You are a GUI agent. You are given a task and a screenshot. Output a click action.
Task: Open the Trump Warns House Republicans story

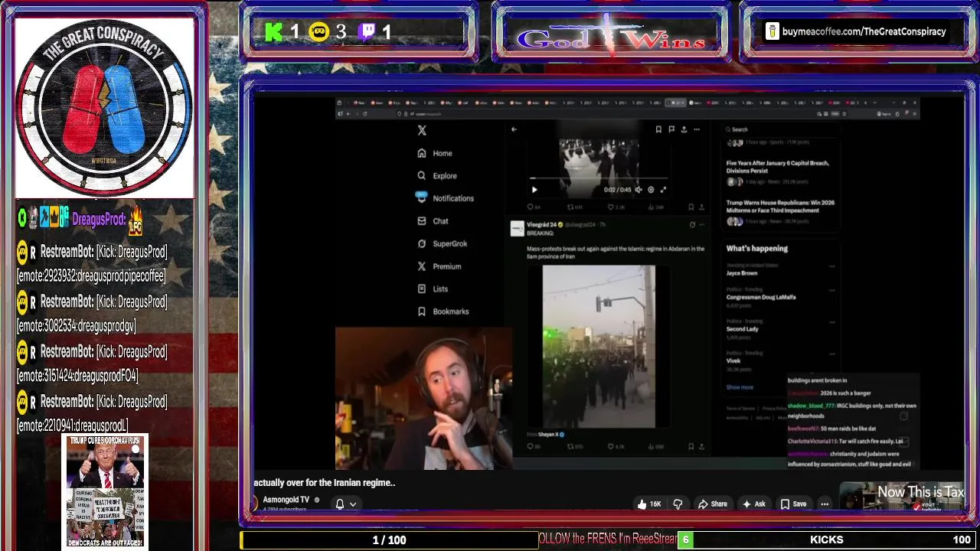(x=780, y=206)
